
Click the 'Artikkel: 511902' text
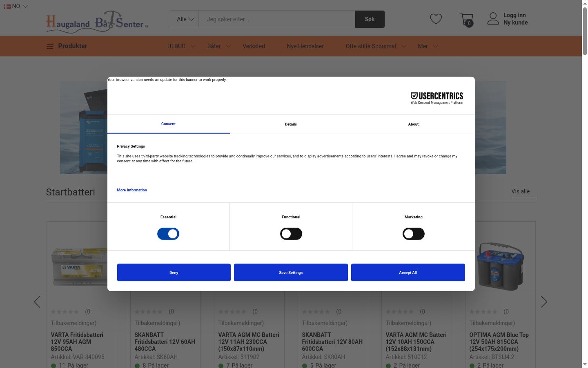[x=239, y=357]
